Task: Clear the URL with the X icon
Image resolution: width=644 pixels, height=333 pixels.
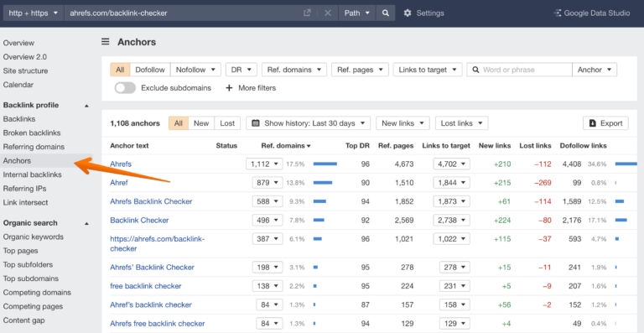Action: click(x=327, y=13)
